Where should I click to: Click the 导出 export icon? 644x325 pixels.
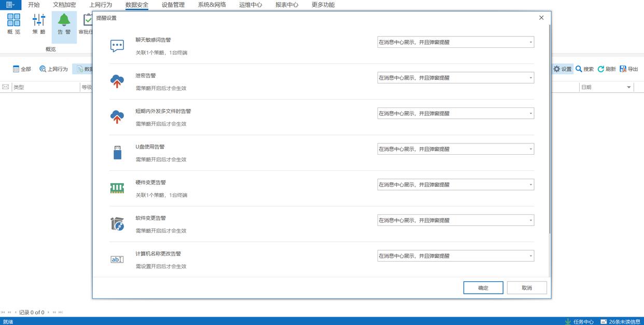click(x=623, y=69)
